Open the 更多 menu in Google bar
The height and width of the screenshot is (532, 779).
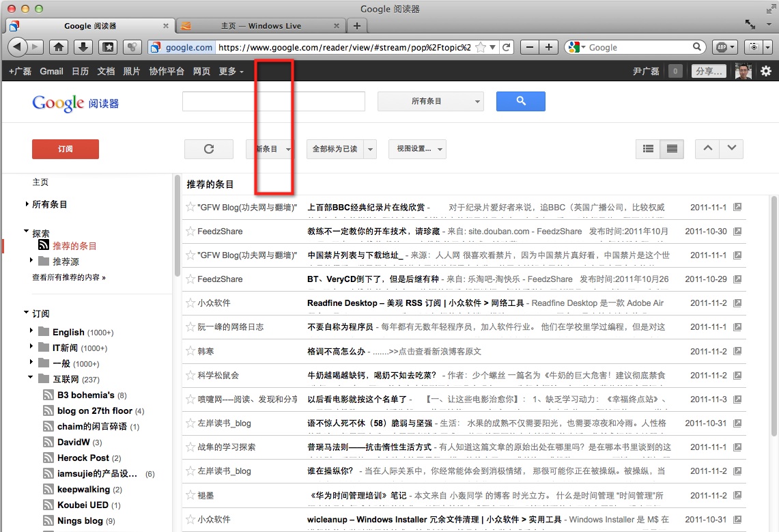coord(231,71)
